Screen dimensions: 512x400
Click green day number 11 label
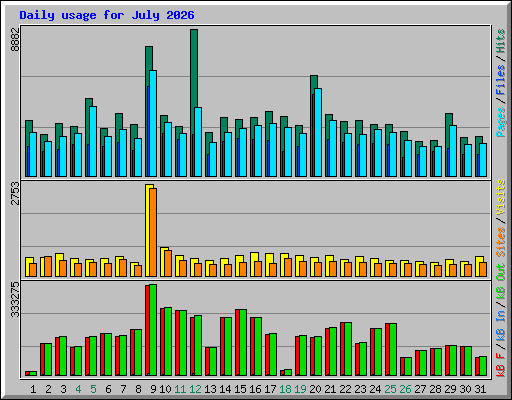coord(180,389)
